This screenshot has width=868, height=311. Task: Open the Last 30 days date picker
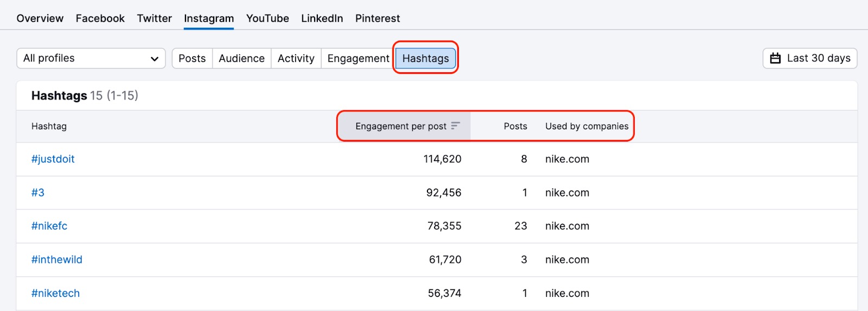click(810, 58)
